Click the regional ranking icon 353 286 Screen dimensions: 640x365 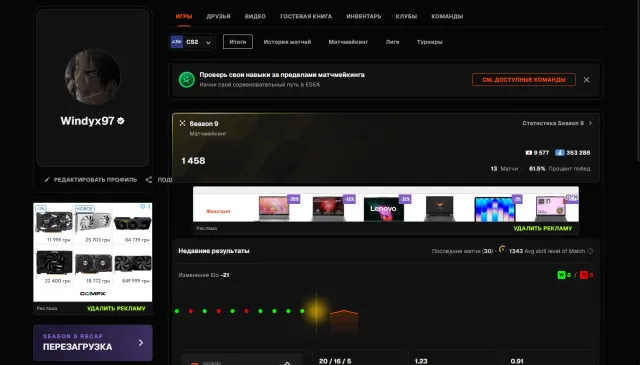pos(560,153)
